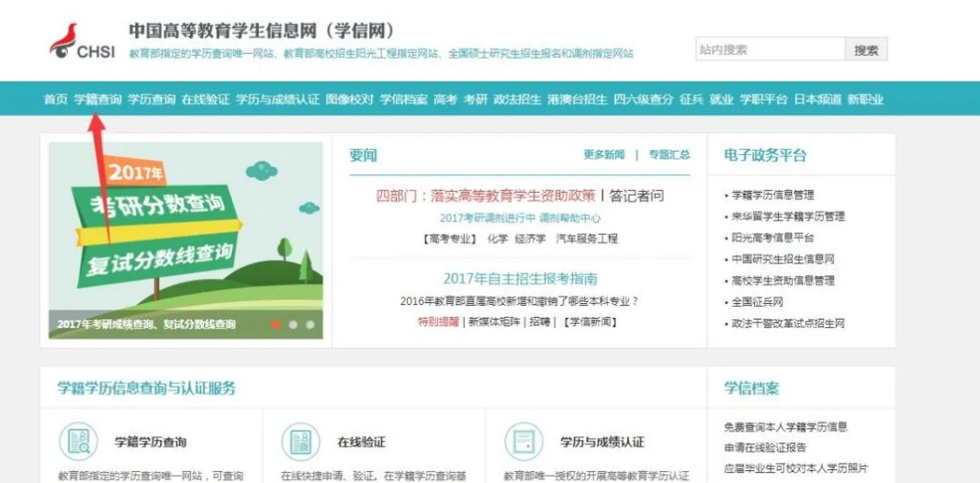Viewport: 980px width, 483px height.
Task: Open the 学历与成绩认证 certificate icon
Action: tap(524, 442)
